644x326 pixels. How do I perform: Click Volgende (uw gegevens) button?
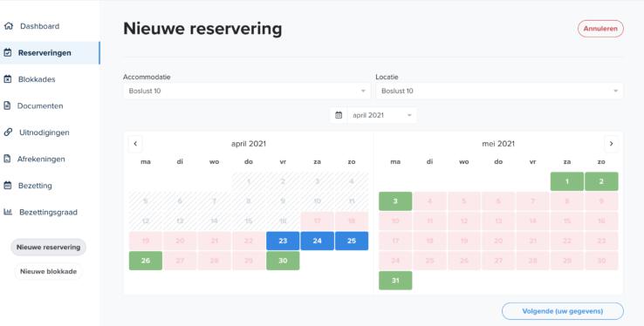coord(562,311)
